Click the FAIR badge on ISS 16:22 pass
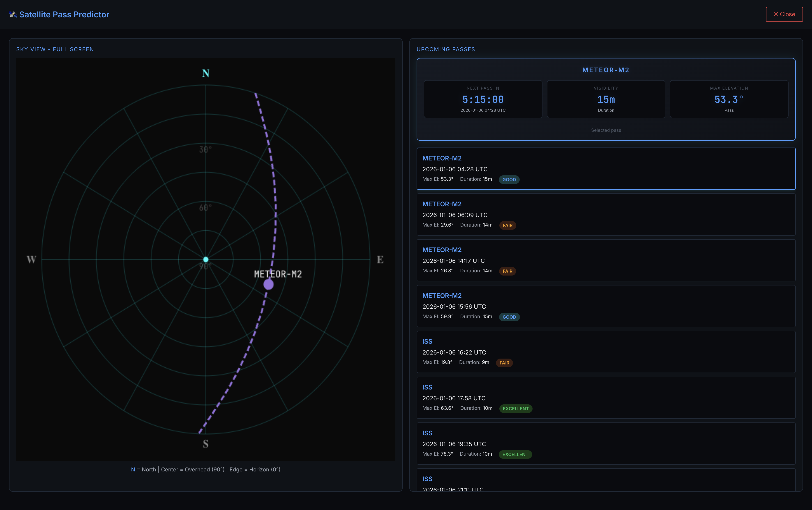Image resolution: width=812 pixels, height=510 pixels. tap(504, 363)
